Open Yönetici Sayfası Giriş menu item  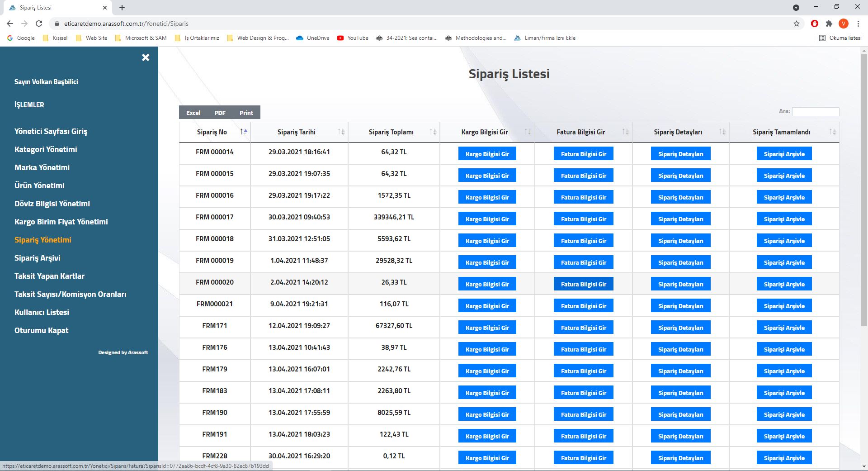click(x=51, y=131)
